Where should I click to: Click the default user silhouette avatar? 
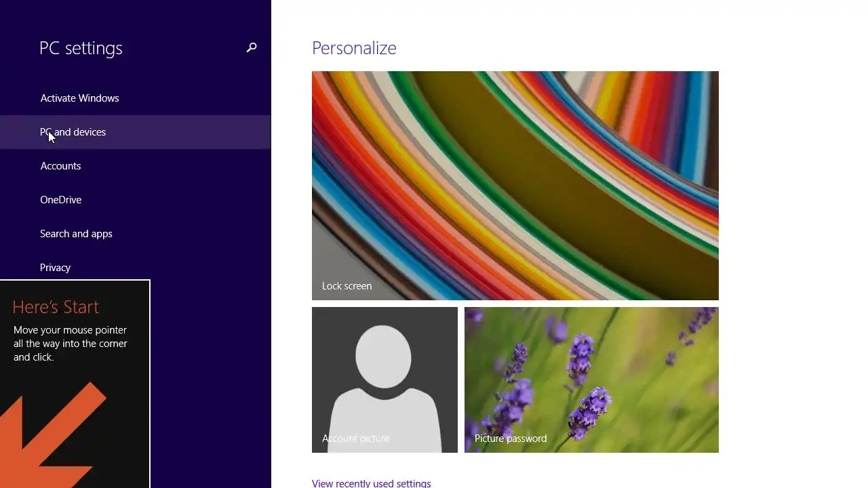tap(384, 388)
